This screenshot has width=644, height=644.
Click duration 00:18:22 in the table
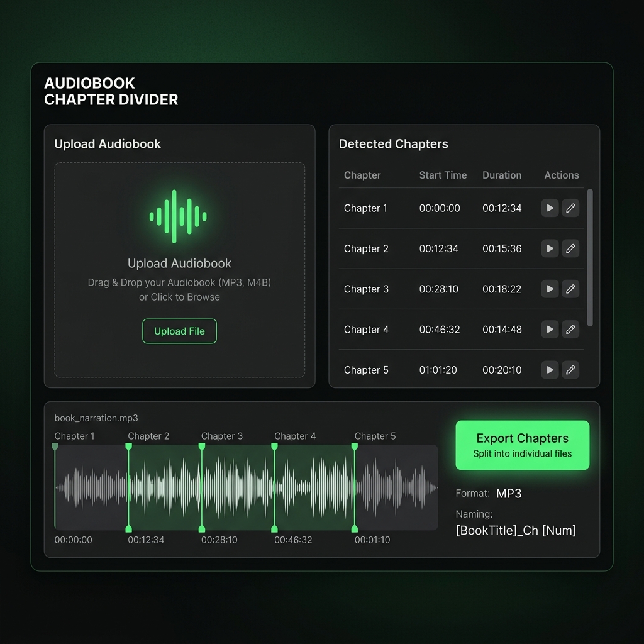click(502, 289)
